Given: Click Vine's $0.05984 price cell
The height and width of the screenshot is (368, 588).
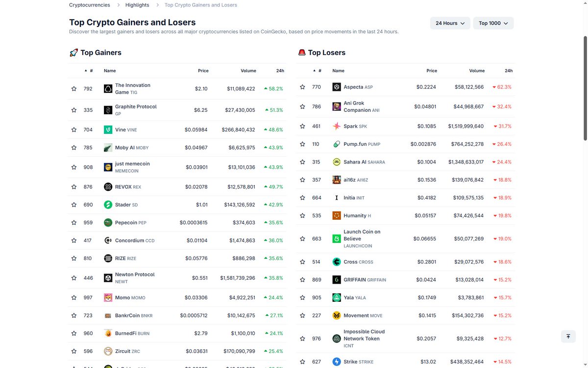Looking at the screenshot, I should click(196, 130).
